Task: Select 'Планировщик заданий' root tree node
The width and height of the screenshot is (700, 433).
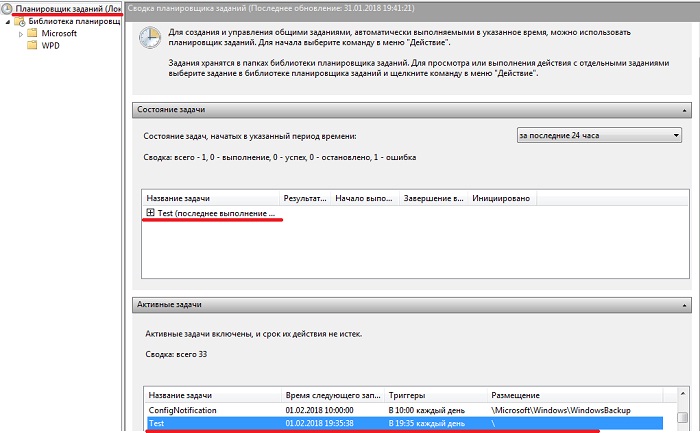Action: point(68,8)
